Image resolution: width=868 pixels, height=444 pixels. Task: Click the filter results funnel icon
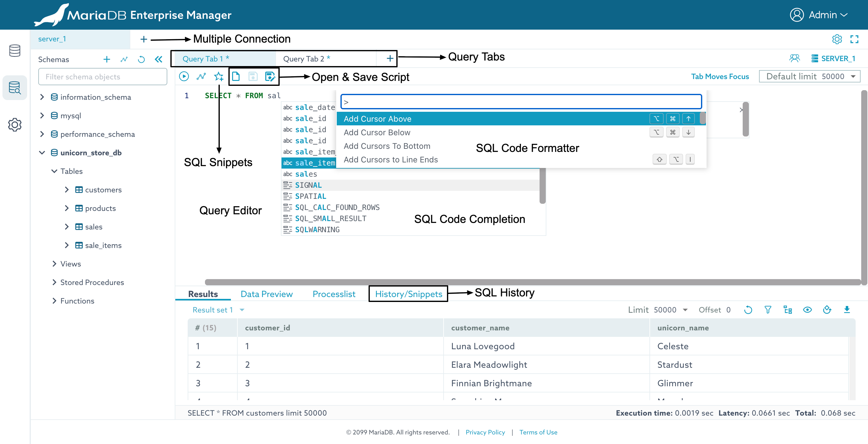(x=768, y=310)
